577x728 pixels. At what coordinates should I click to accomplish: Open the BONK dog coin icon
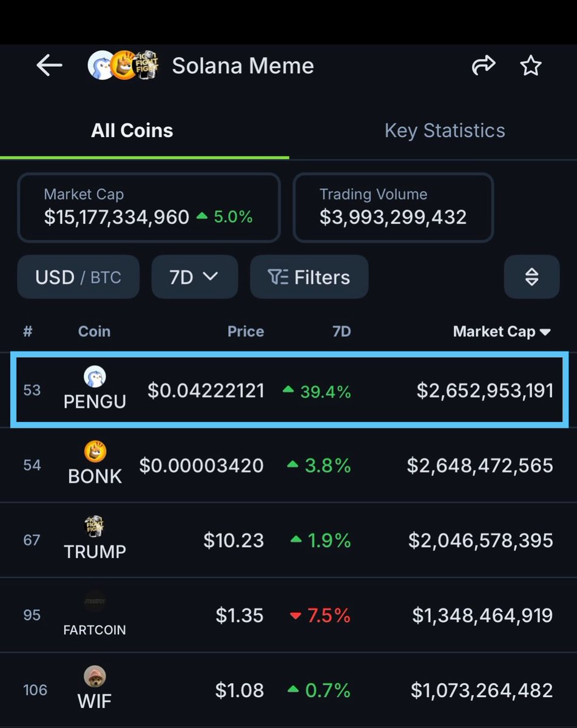point(95,451)
